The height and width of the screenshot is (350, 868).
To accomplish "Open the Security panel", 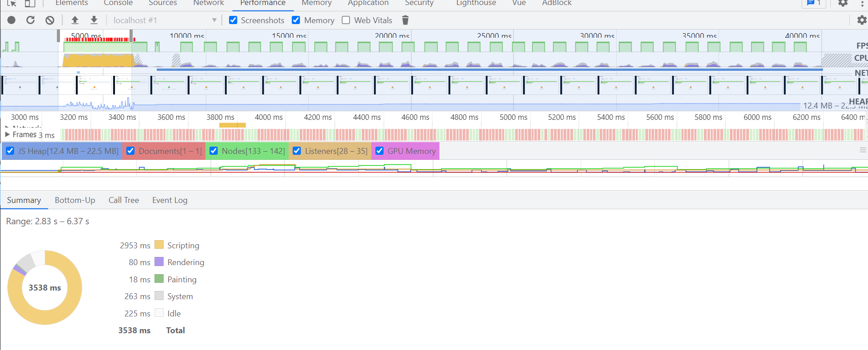I will coord(419,3).
